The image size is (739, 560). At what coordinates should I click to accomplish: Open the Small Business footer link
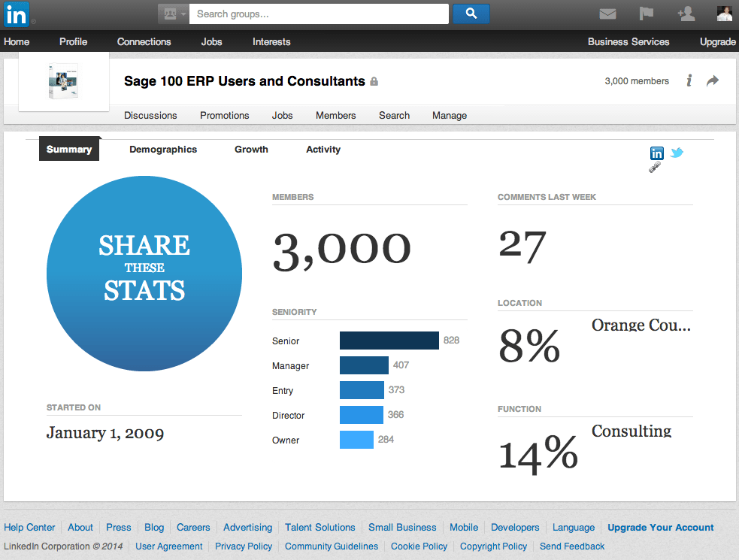tap(402, 528)
